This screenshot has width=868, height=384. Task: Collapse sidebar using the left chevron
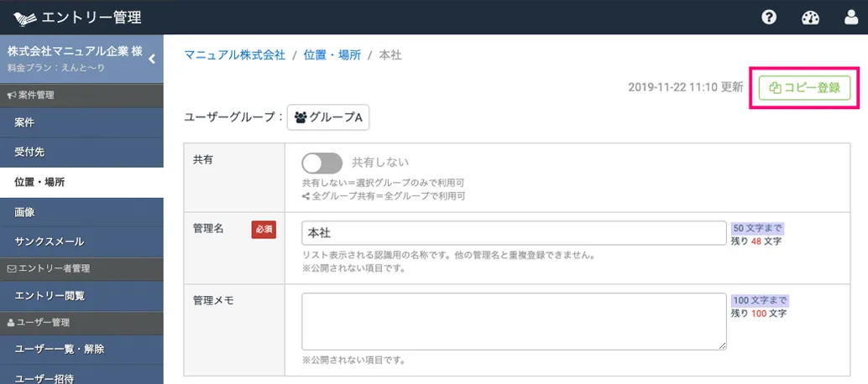click(152, 59)
